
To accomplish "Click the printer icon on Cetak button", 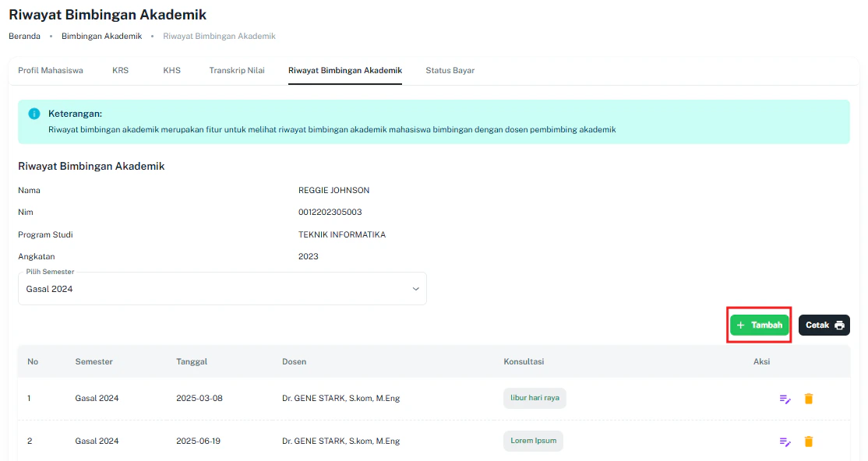I will pos(839,326).
